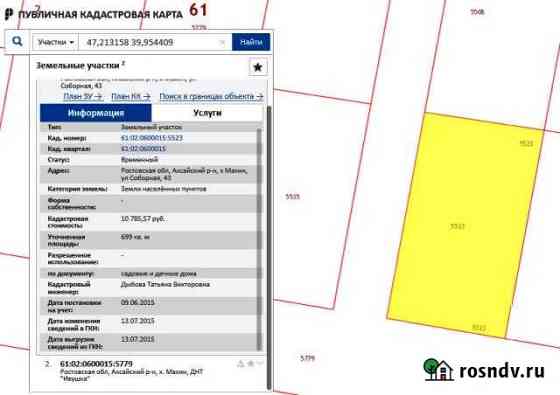Open cadastral quarter 61:02:0600015 link
Screen dimensions: 560x395
click(143, 149)
